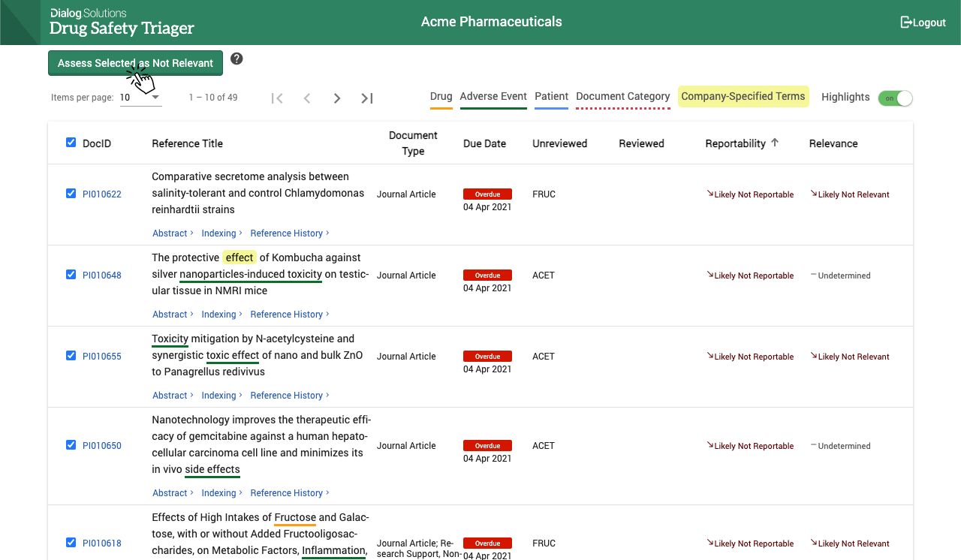Select the Adverse Event highlight category
The width and height of the screenshot is (961, 560).
493,97
